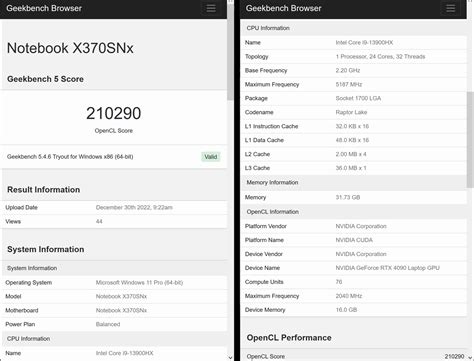Select CPU Maximum Frequency '5187 MHz'
The width and height of the screenshot is (474, 361).
349,85
